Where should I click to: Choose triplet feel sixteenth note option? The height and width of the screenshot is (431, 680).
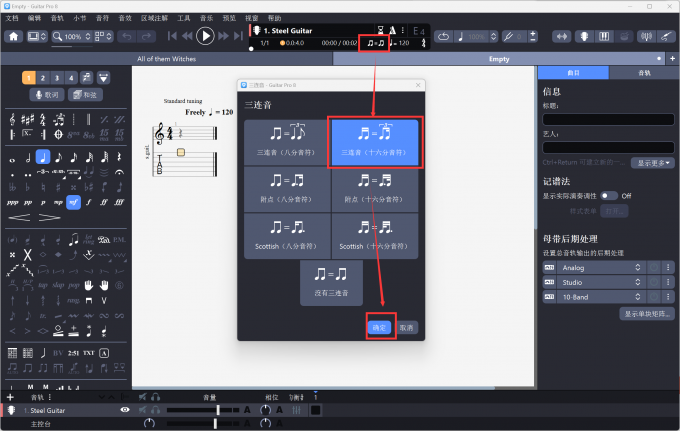375,139
